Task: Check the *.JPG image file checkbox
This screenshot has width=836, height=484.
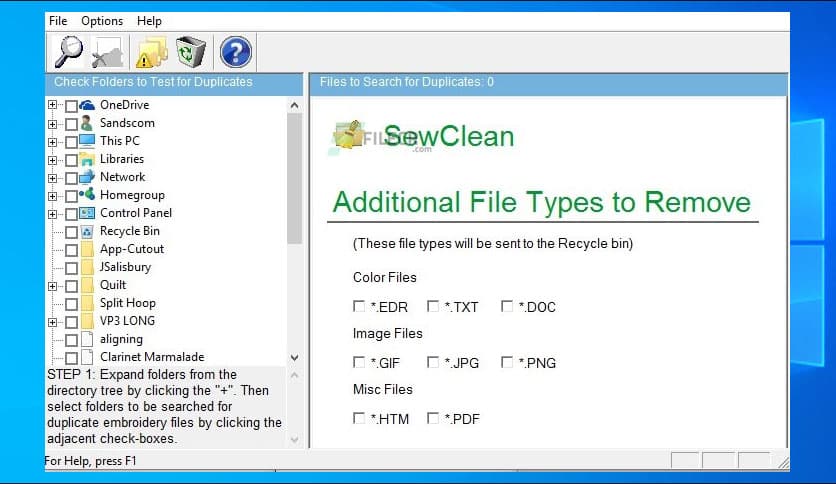Action: pos(433,362)
